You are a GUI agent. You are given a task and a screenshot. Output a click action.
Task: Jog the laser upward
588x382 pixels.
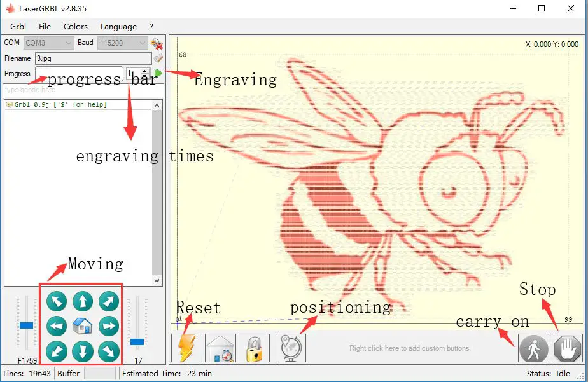[83, 301]
